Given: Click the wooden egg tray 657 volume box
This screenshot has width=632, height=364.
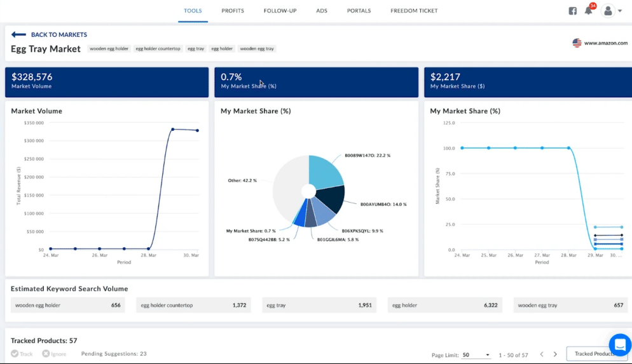Looking at the screenshot, I should coord(571,305).
